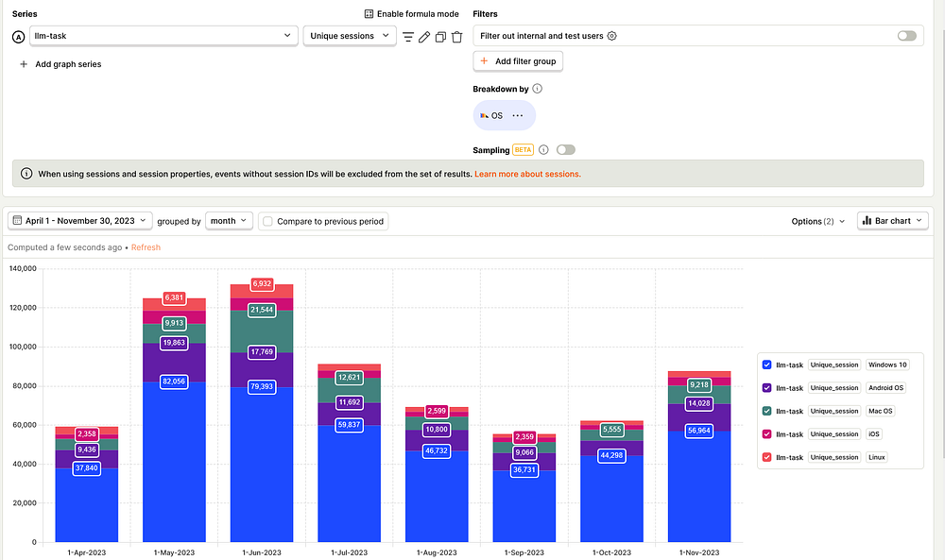Open the Unique sessions dropdown
The height and width of the screenshot is (560, 945).
coord(350,36)
